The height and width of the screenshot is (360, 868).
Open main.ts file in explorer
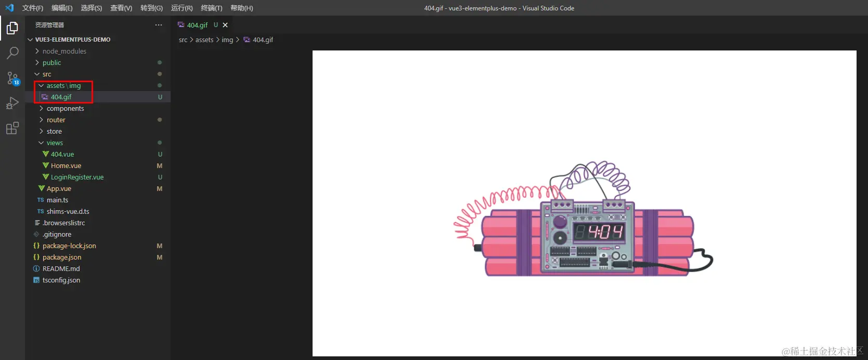click(57, 200)
